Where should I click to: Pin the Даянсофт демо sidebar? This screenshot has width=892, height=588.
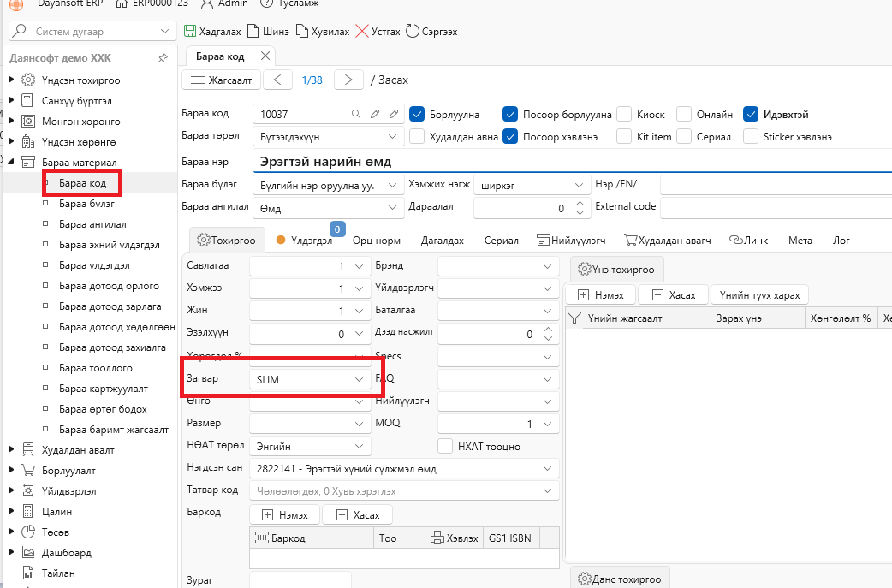pyautogui.click(x=163, y=58)
